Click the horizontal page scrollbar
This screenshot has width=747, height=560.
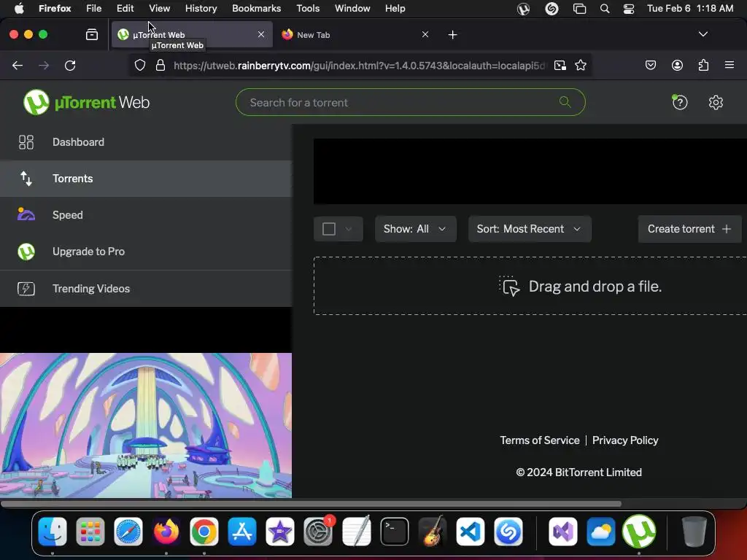[x=311, y=504]
